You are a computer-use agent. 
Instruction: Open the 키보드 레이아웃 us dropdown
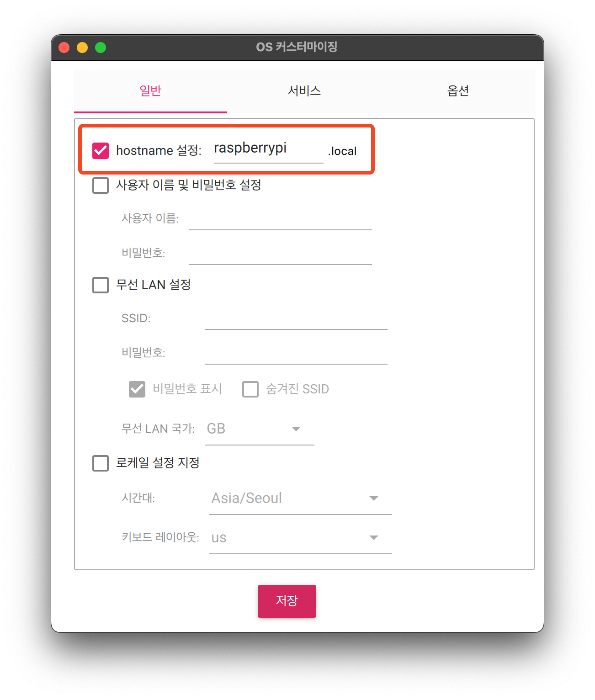click(x=300, y=538)
